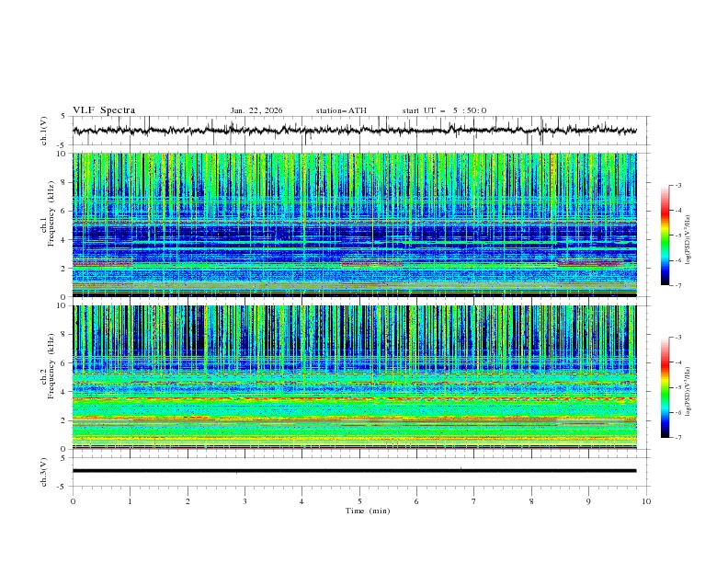Click the 7 minute tick on Time axis
Image resolution: width=728 pixels, height=563 pixels.
click(x=473, y=500)
